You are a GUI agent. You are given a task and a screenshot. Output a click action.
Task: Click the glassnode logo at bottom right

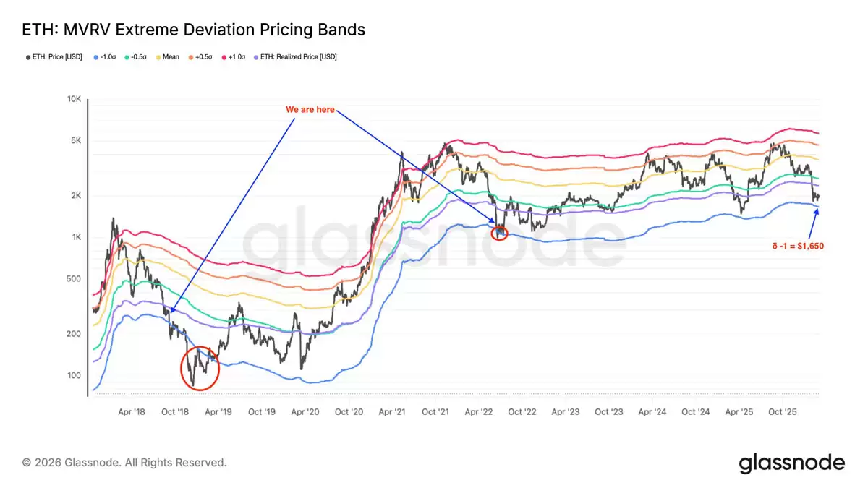point(791,463)
